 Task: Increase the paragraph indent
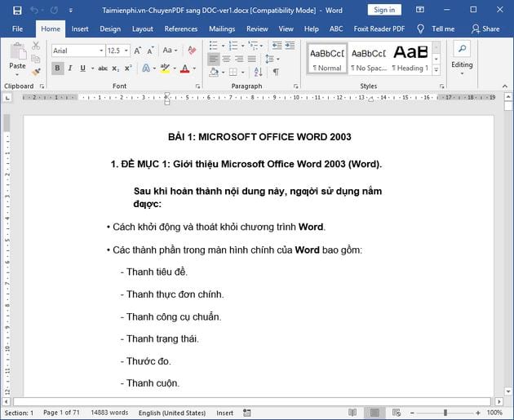pos(290,46)
